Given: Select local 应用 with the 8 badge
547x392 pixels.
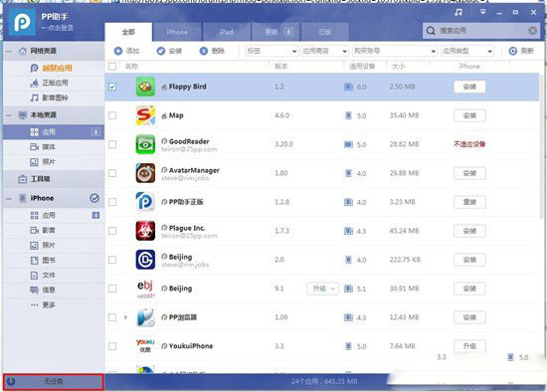Looking at the screenshot, I should point(54,132).
